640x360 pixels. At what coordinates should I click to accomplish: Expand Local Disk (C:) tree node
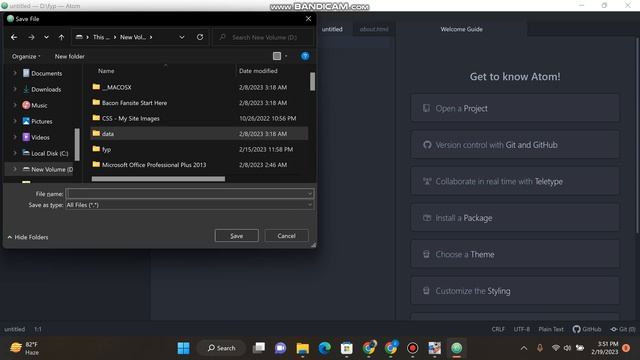click(x=15, y=153)
